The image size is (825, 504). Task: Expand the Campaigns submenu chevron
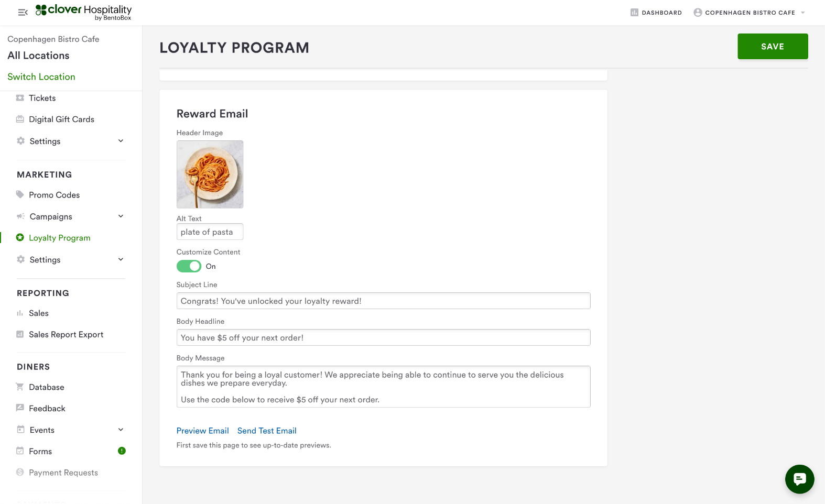[x=121, y=216]
